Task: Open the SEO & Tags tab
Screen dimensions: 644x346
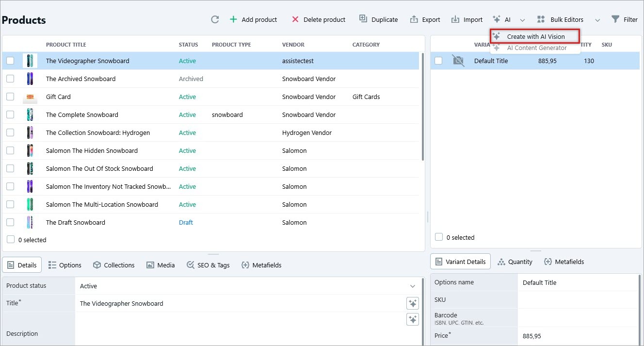Action: 208,265
